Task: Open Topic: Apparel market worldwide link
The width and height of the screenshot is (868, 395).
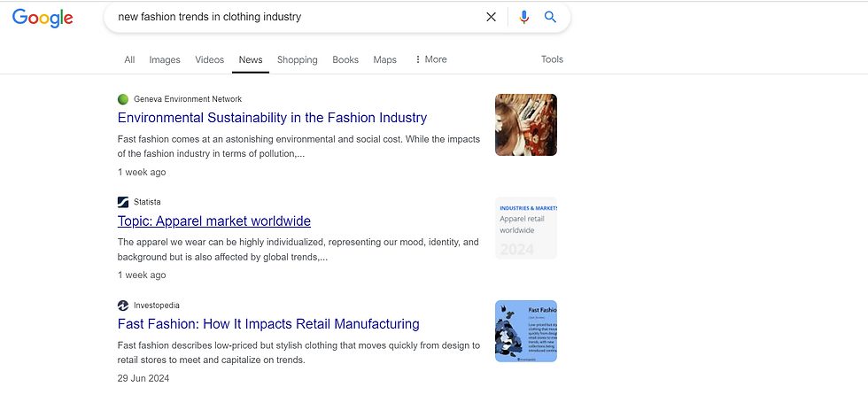Action: (214, 221)
